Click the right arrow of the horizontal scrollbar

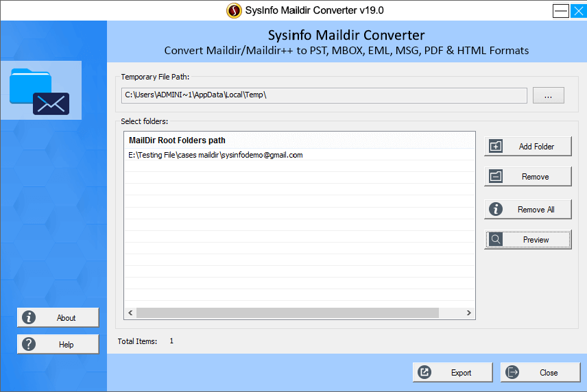click(468, 313)
